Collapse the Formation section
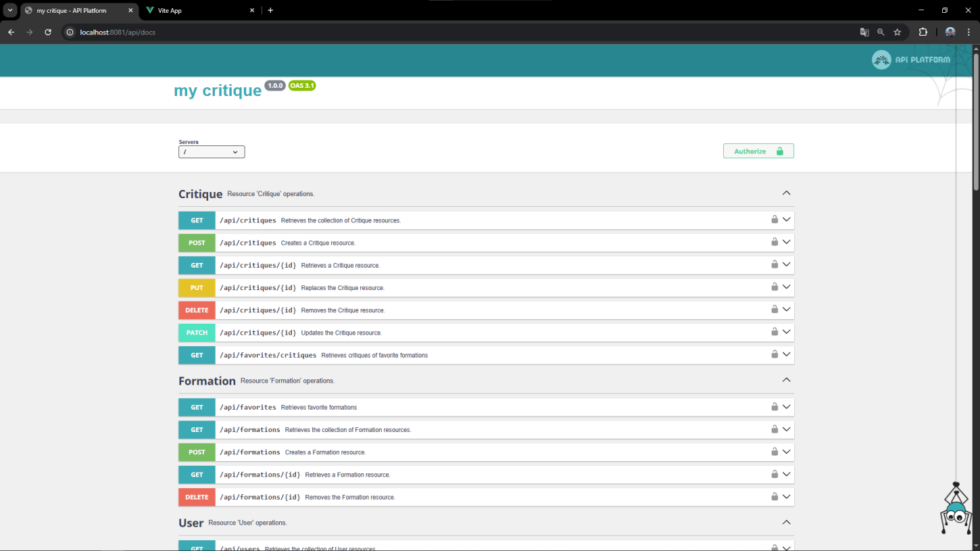 coord(786,380)
